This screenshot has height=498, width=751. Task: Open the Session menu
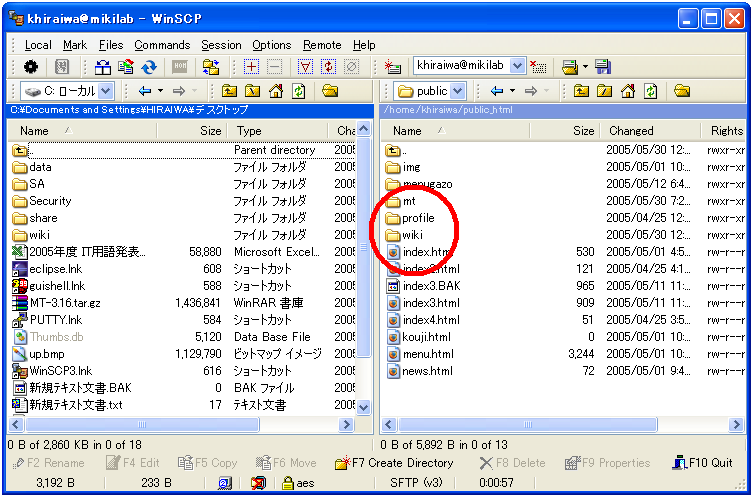(x=221, y=45)
